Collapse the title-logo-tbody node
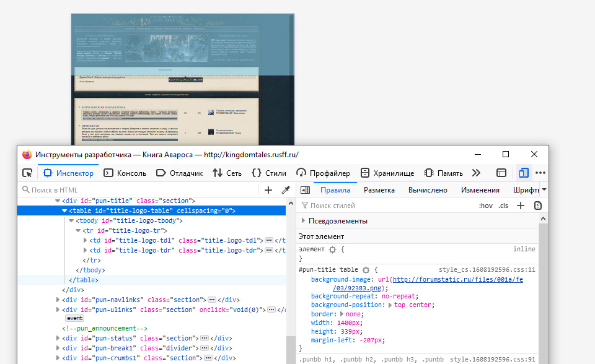Screen dimensions: 595x364 [71, 220]
